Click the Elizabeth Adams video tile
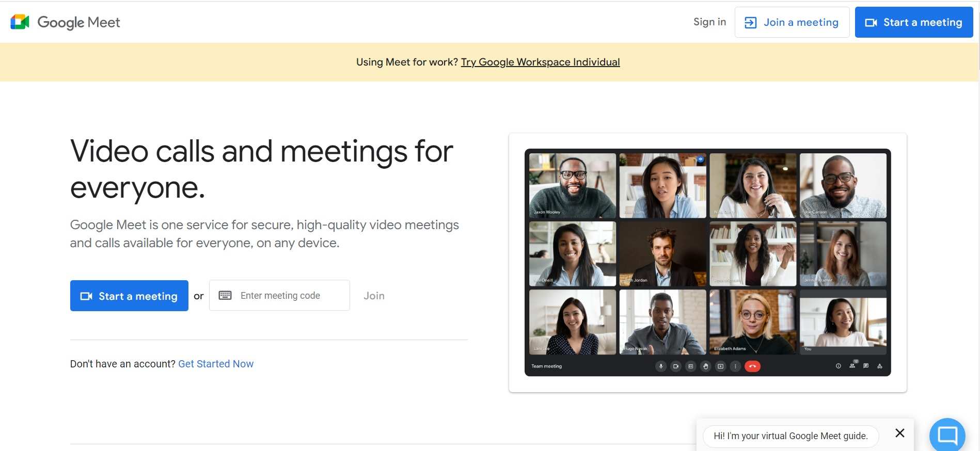Image resolution: width=980 pixels, height=451 pixels. [753, 322]
